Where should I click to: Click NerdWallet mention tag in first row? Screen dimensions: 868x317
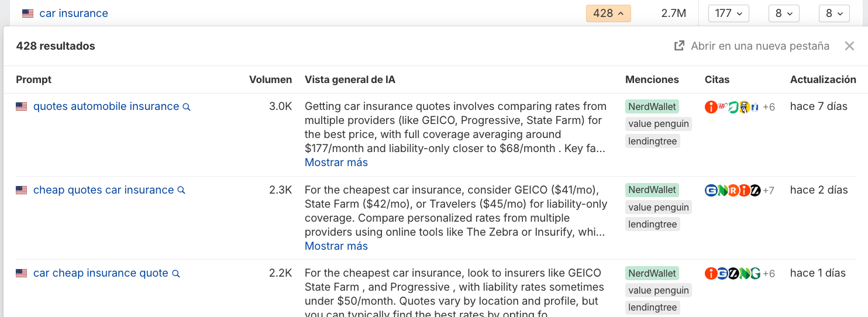tap(652, 106)
